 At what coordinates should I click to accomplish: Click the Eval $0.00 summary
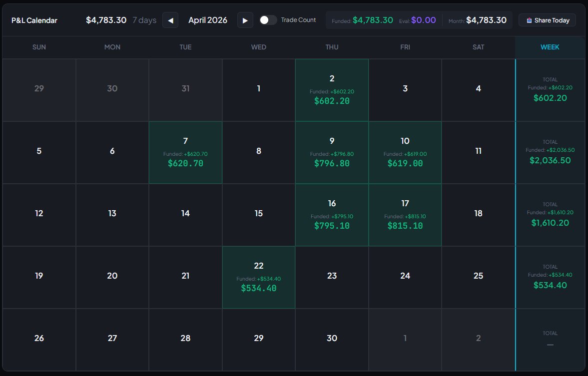click(417, 20)
